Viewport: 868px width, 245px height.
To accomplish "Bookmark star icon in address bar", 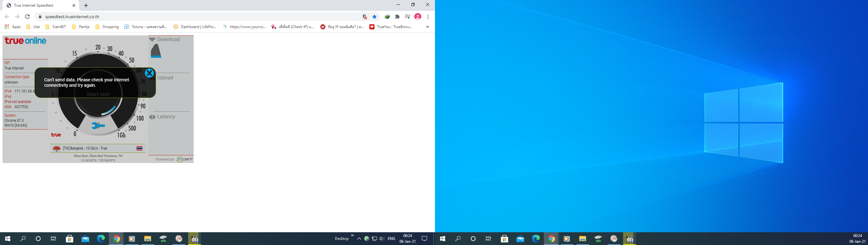I will (x=374, y=17).
